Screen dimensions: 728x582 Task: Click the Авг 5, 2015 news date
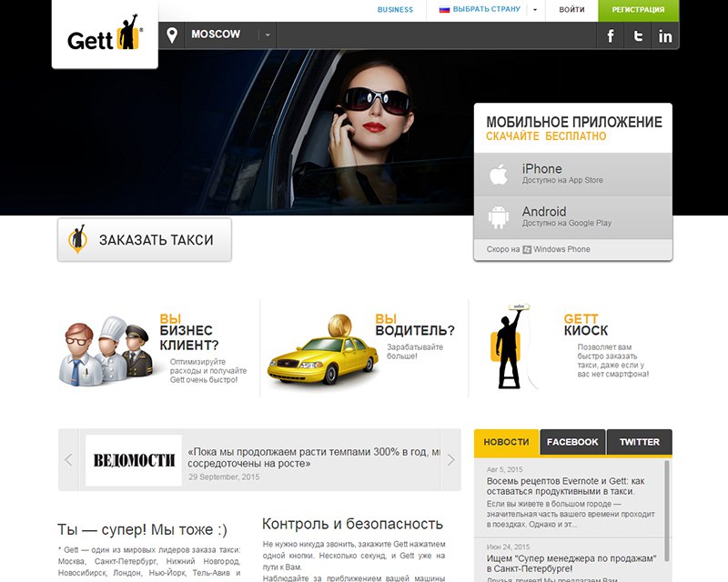click(505, 469)
